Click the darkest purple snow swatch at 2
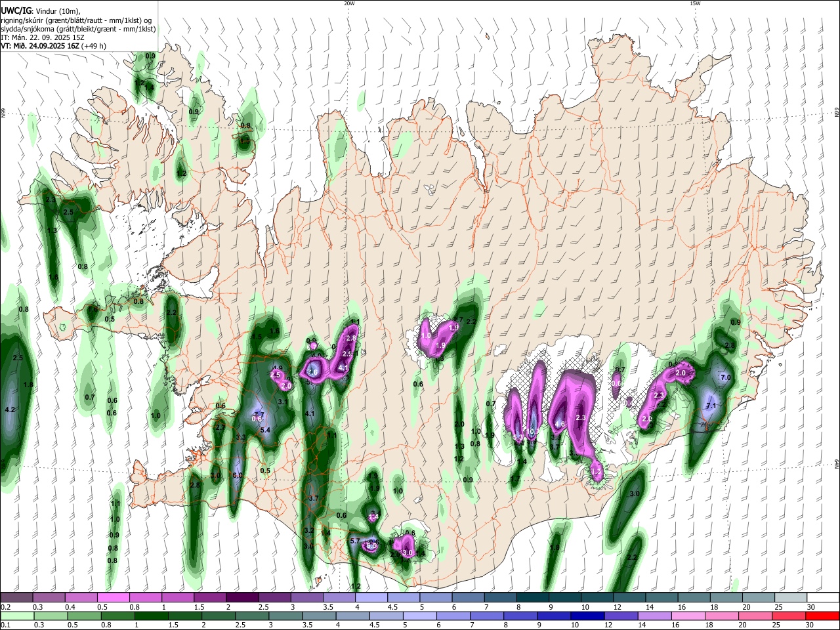840x630 pixels. (x=241, y=597)
